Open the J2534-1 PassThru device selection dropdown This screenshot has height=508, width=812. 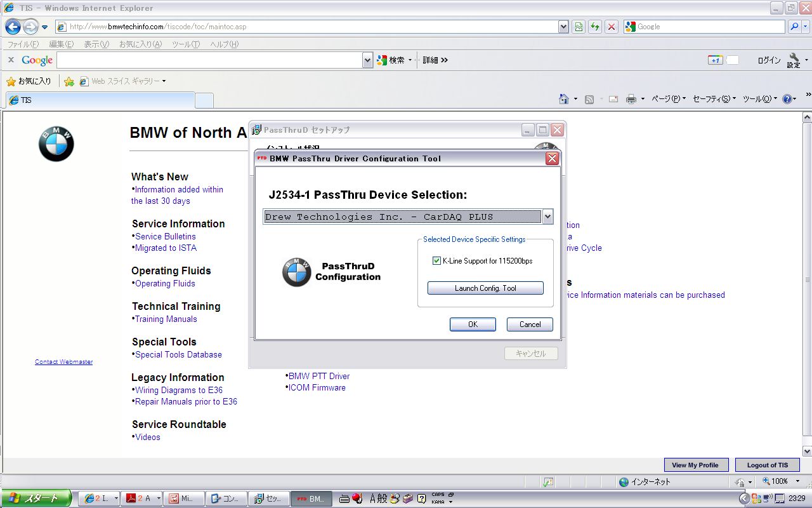pos(547,217)
